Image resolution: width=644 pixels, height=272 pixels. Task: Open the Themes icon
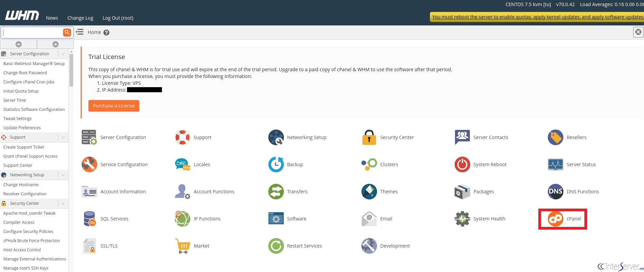click(x=369, y=192)
